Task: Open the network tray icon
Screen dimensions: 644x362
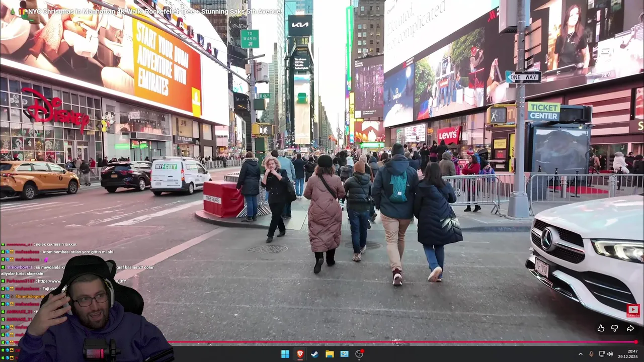Action: click(x=602, y=354)
